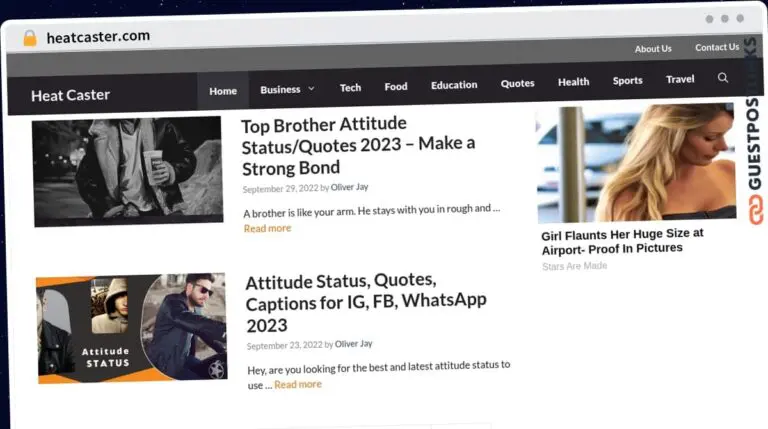This screenshot has height=429, width=768.
Task: Click Read more under Brother Attitude article
Action: (x=267, y=228)
